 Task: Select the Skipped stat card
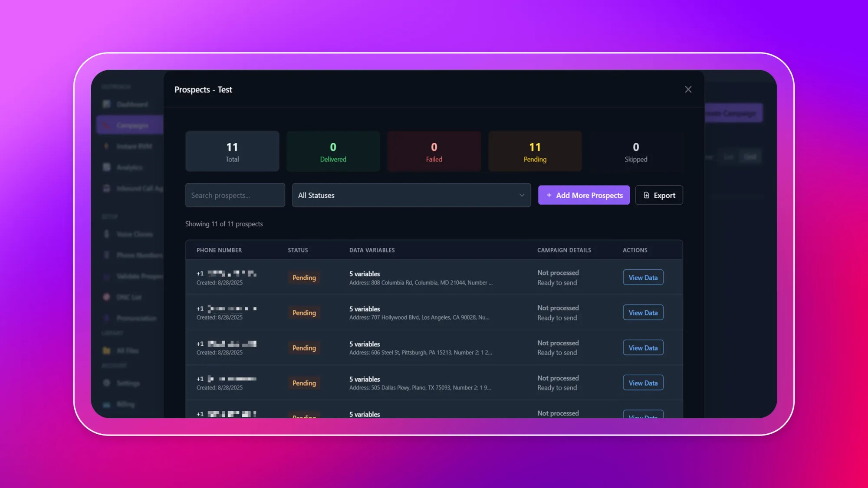point(636,151)
